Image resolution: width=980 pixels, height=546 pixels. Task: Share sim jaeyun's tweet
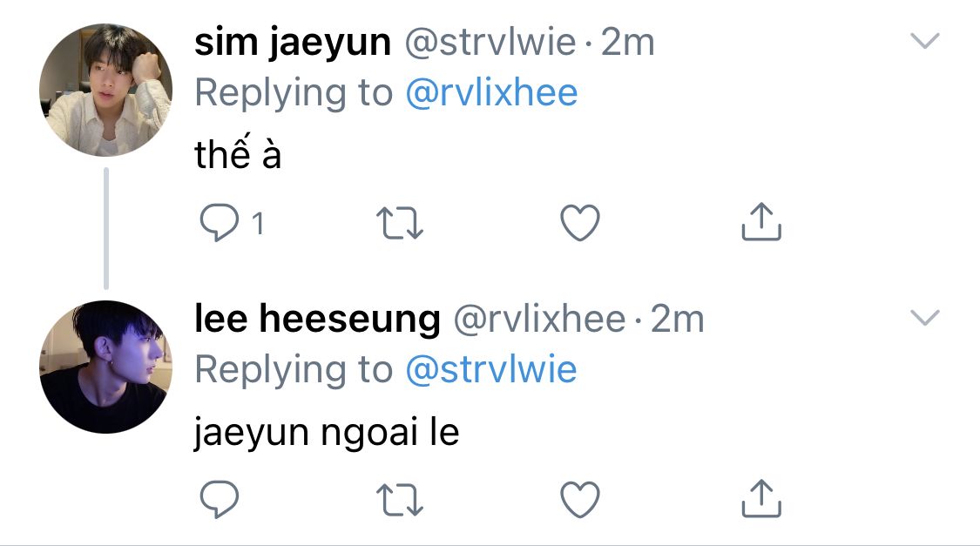[x=761, y=221]
